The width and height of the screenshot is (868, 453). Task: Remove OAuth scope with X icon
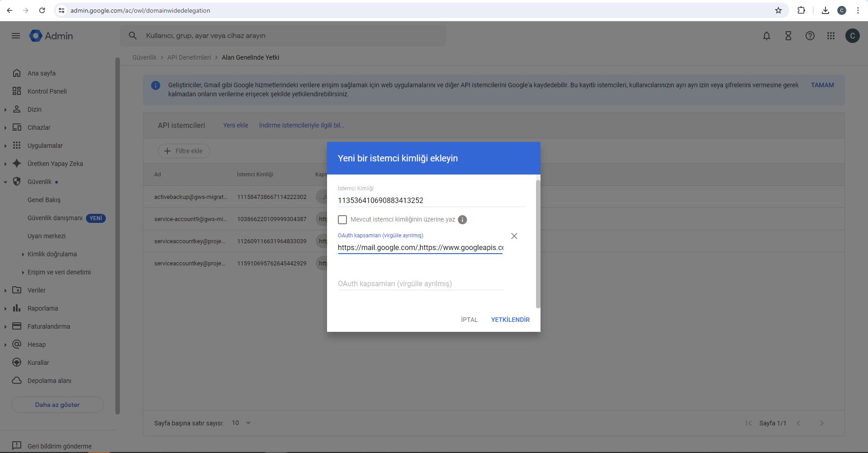point(514,236)
